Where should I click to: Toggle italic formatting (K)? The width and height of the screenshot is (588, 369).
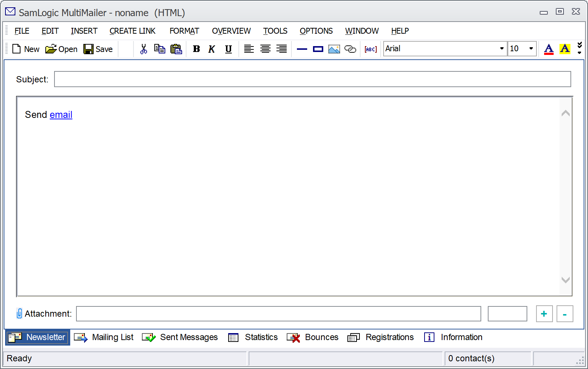click(x=212, y=49)
